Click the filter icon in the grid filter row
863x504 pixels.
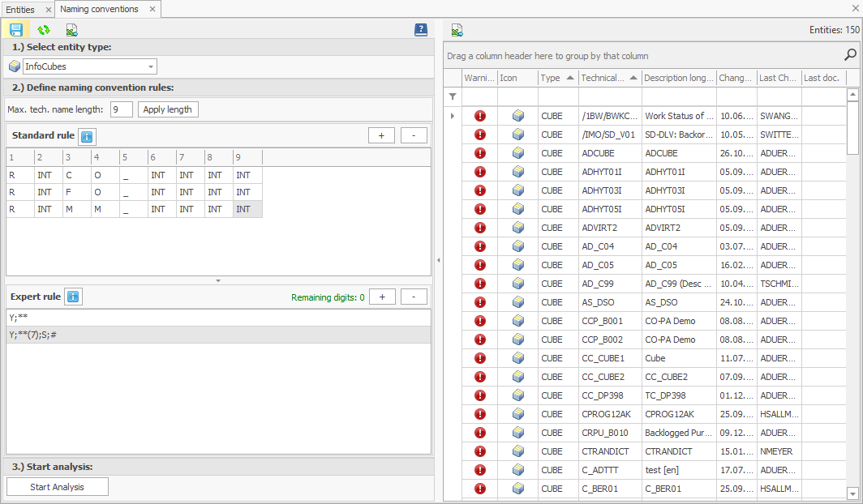coord(451,96)
